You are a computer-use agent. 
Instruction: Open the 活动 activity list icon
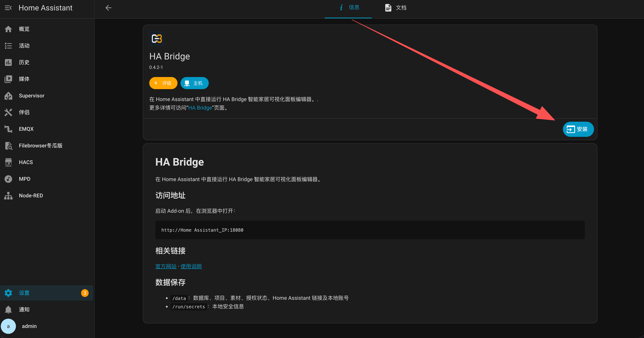8,46
